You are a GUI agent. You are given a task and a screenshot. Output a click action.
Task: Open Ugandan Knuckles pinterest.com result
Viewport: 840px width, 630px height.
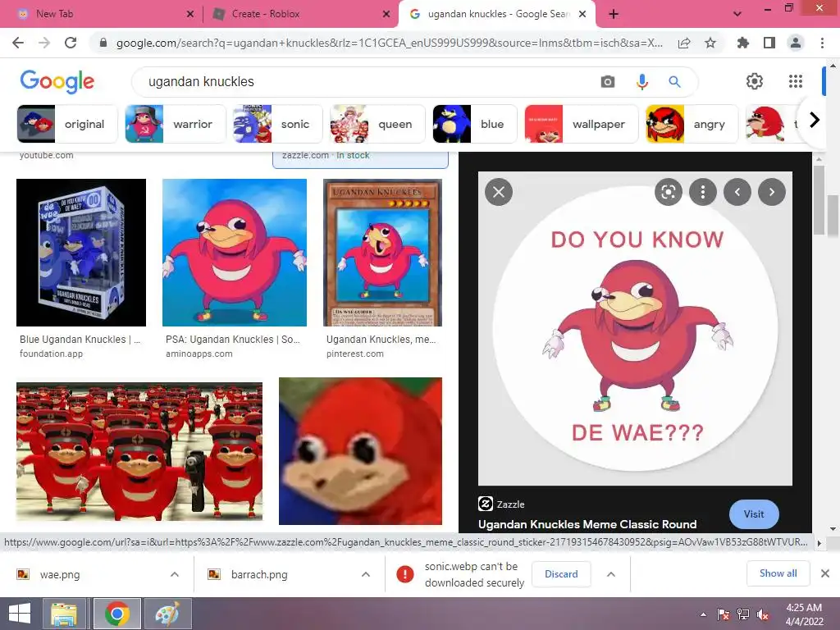click(381, 345)
